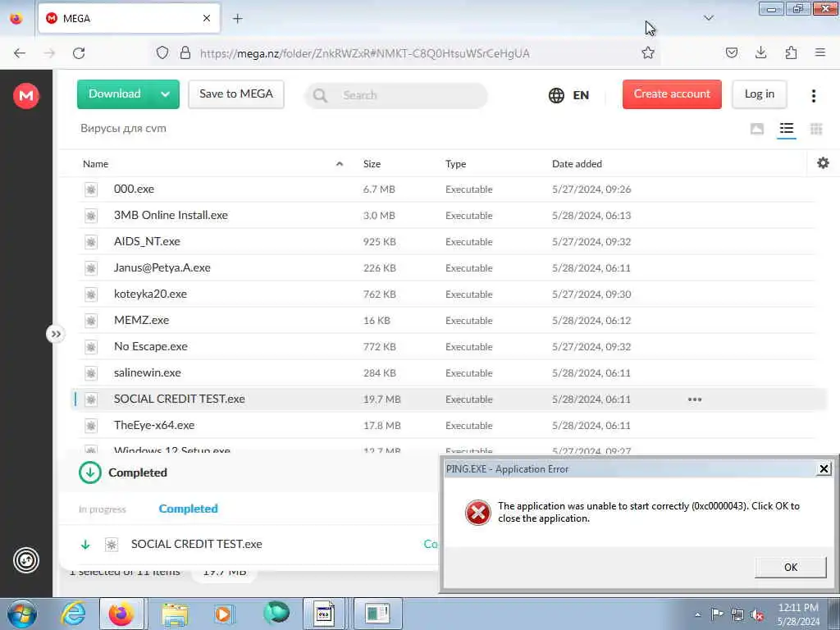Click the green Completed download circle icon

click(90, 472)
